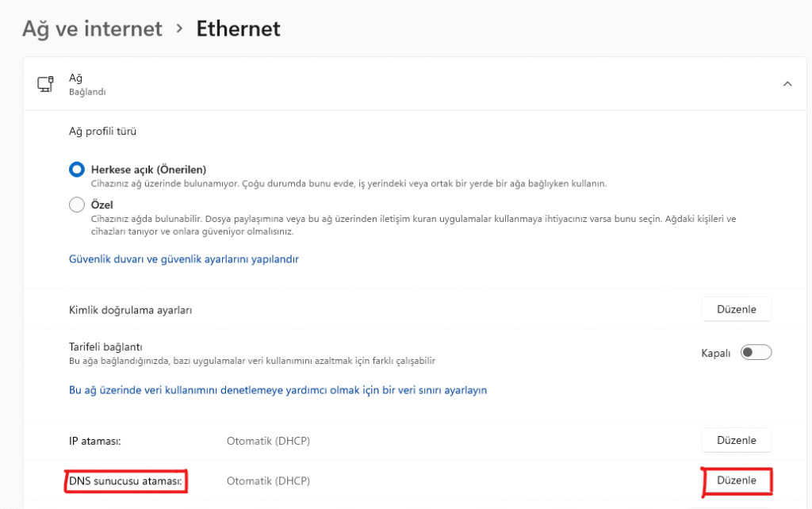Go back to Ağ ve internet breadcrumb
This screenshot has height=509, width=812.
click(x=92, y=29)
